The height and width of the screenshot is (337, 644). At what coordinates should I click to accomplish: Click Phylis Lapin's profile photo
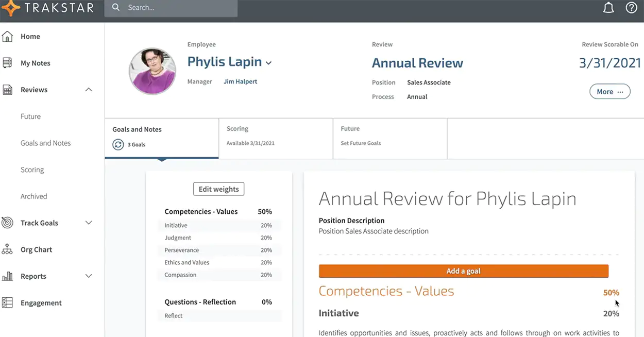click(152, 71)
